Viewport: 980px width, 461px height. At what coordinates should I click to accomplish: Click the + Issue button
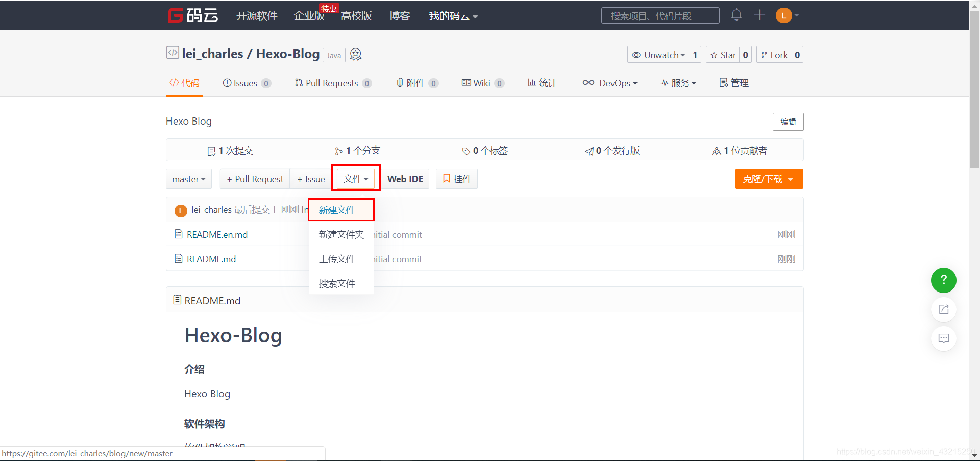tap(311, 179)
